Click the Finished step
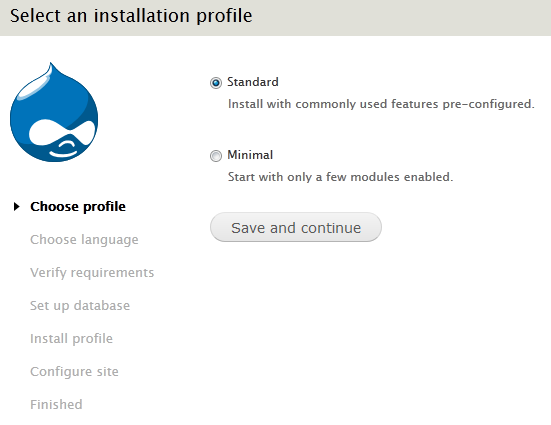Image resolution: width=551 pixels, height=425 pixels. 56,405
